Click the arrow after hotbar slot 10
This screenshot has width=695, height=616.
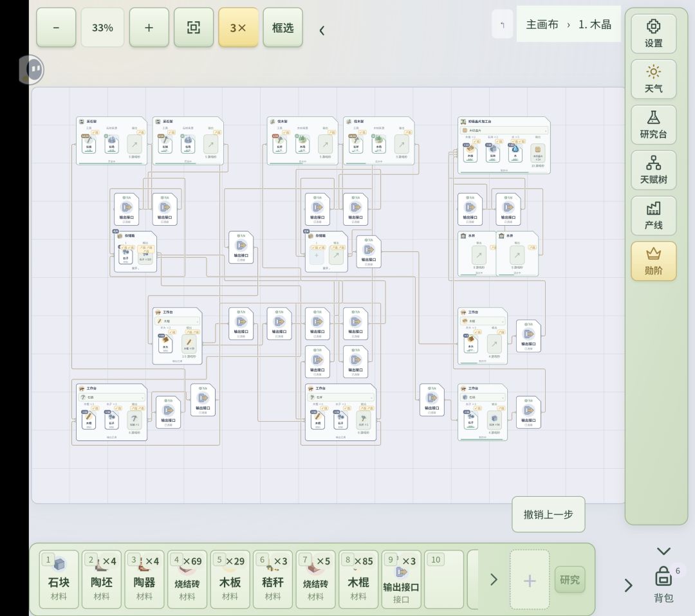pos(494,579)
